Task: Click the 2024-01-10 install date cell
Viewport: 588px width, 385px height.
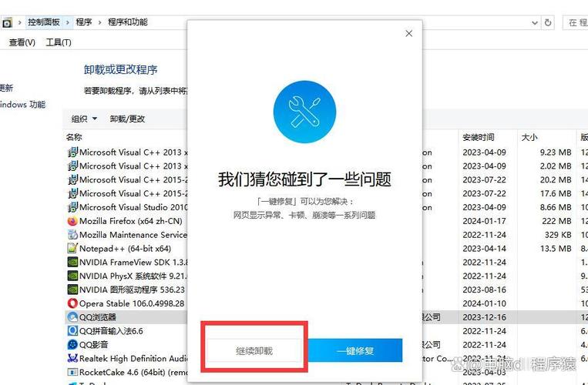Action: coord(484,303)
